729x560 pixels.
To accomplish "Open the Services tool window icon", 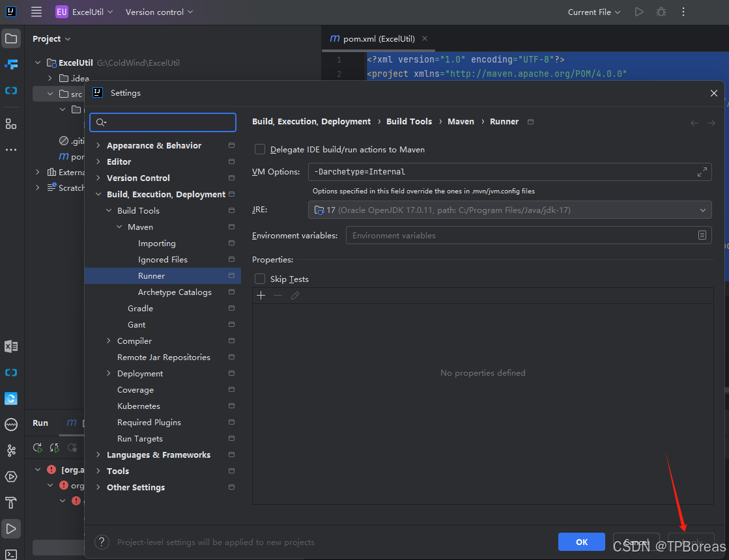I will [11, 477].
